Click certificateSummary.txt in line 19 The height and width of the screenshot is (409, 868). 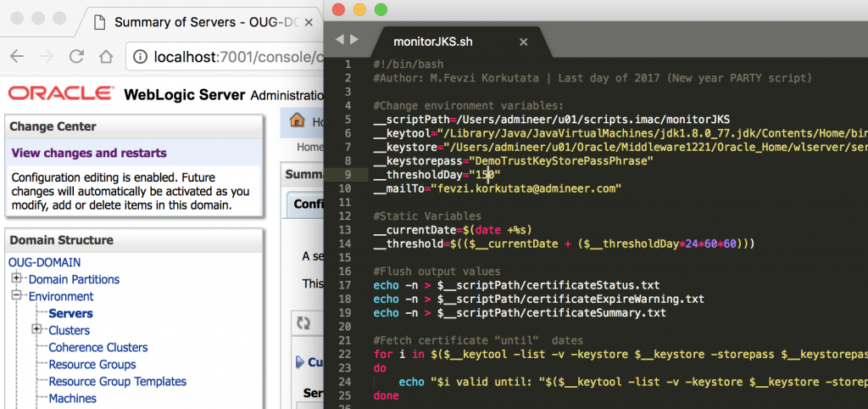[x=596, y=312]
